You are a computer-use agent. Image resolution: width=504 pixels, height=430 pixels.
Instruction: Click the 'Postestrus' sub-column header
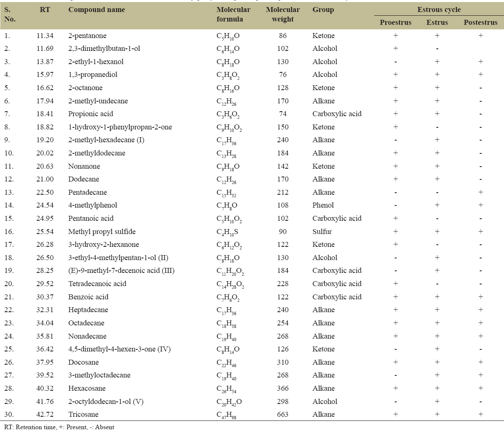[x=480, y=22]
